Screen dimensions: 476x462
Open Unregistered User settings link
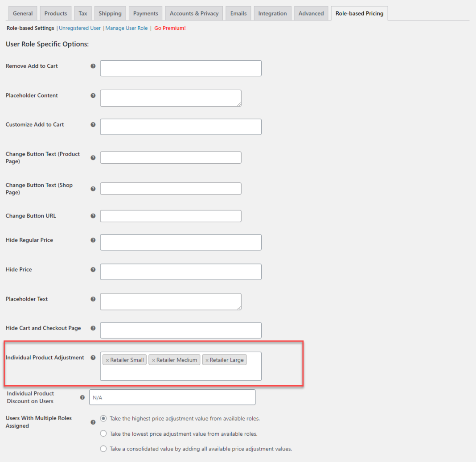pyautogui.click(x=79, y=28)
